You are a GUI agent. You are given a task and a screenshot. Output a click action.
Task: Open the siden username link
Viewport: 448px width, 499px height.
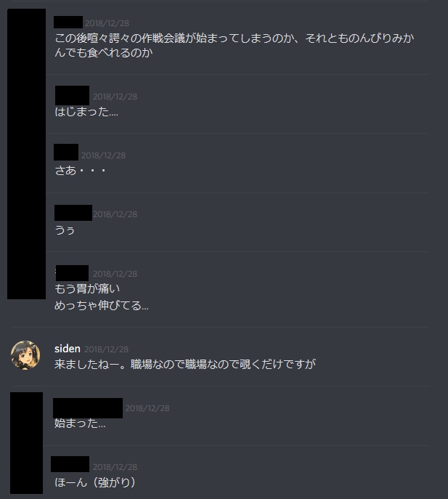tap(67, 349)
